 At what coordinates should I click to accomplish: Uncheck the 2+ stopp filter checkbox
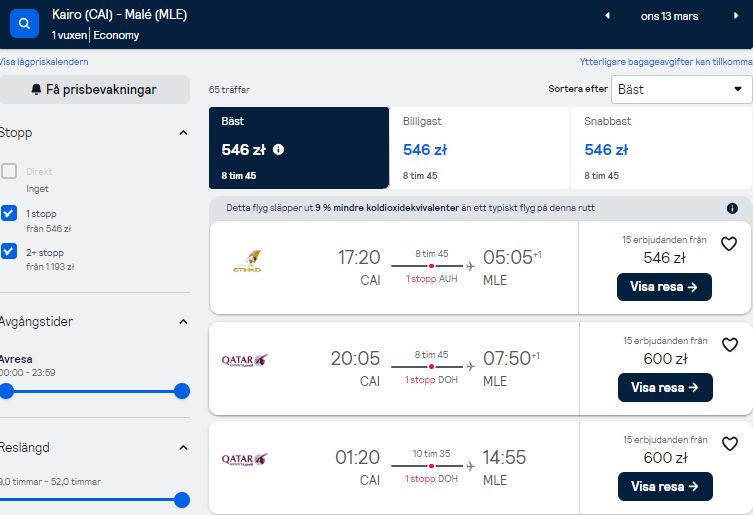click(9, 251)
